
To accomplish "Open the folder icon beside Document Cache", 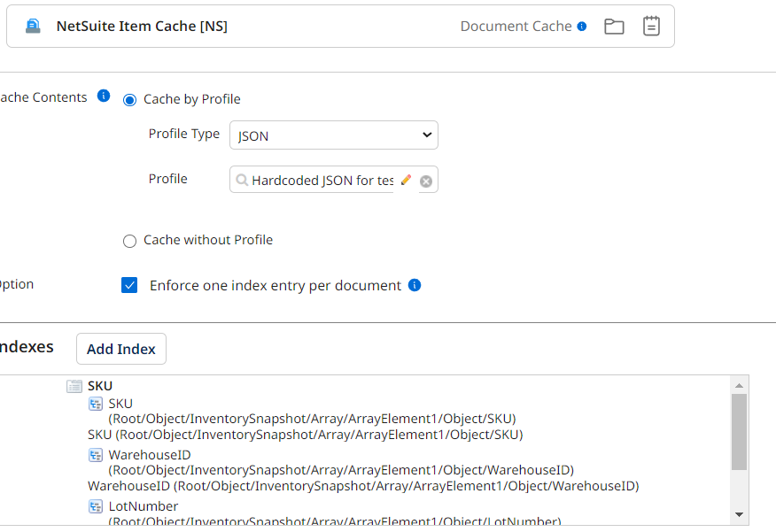I will point(614,27).
